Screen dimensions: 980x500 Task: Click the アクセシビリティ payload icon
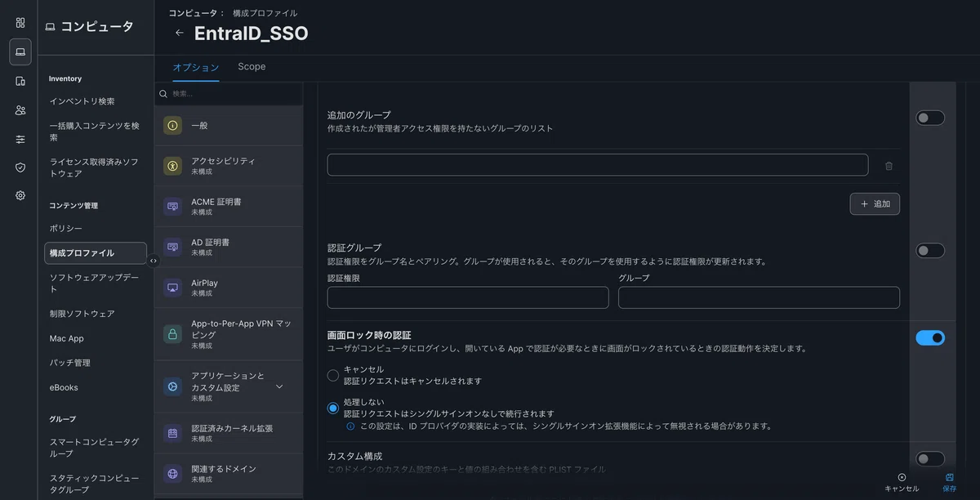click(172, 166)
